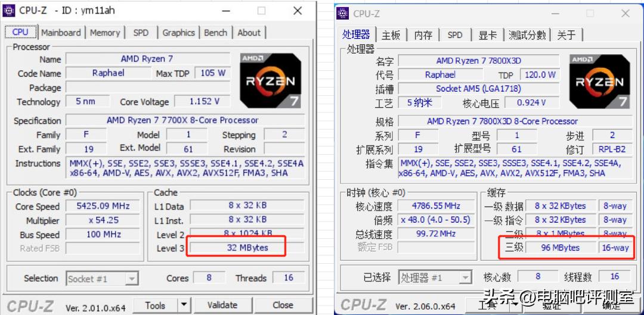Click the CPU-Z app icon in left window title bar
Viewport: 644px width, 315px height.
click(x=9, y=10)
